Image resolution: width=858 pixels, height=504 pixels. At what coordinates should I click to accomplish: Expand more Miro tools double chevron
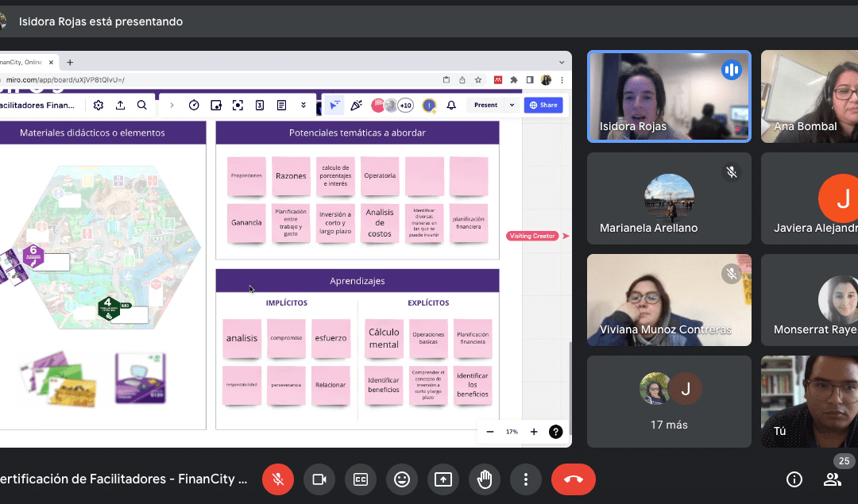coord(303,105)
